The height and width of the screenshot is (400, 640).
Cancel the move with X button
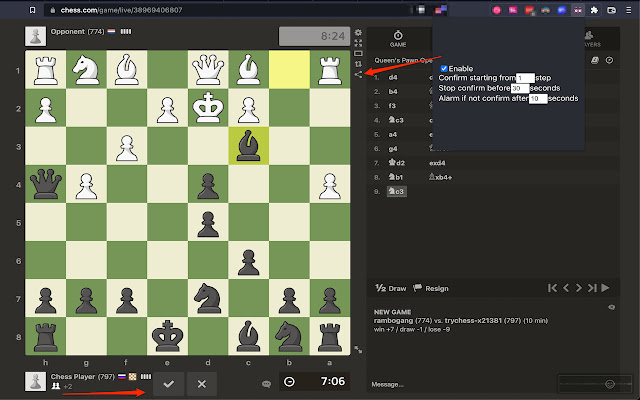click(202, 384)
